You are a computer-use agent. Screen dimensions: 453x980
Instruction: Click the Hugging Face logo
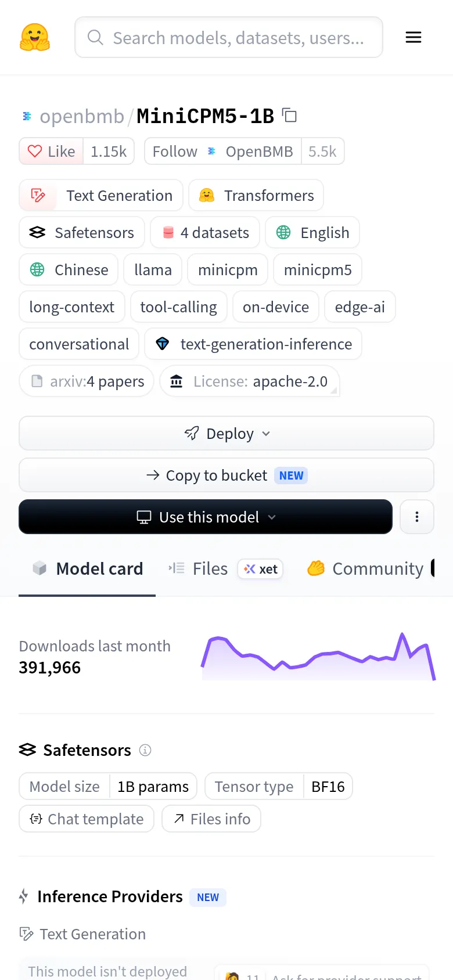pyautogui.click(x=35, y=37)
